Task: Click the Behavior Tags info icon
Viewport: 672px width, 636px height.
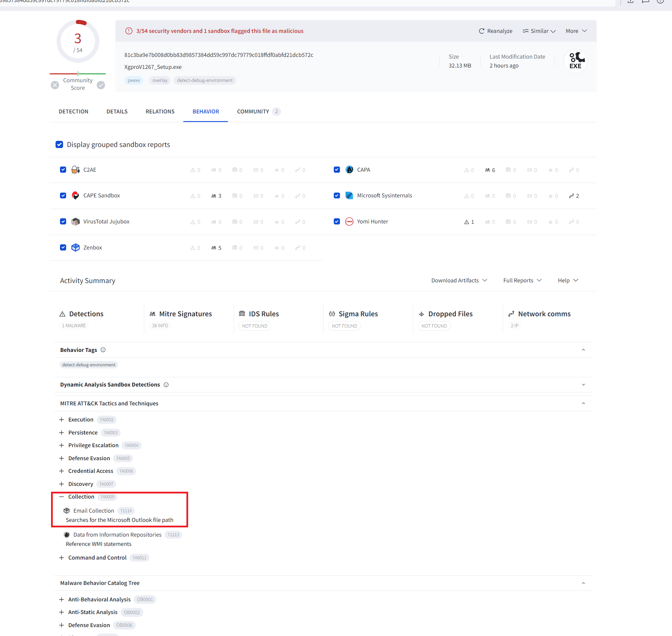Action: coord(103,350)
